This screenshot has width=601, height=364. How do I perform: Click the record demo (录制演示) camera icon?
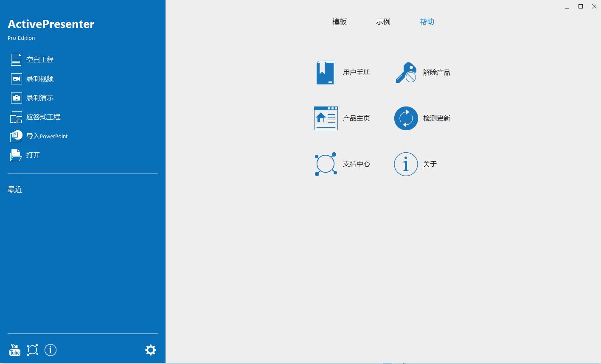coord(16,98)
